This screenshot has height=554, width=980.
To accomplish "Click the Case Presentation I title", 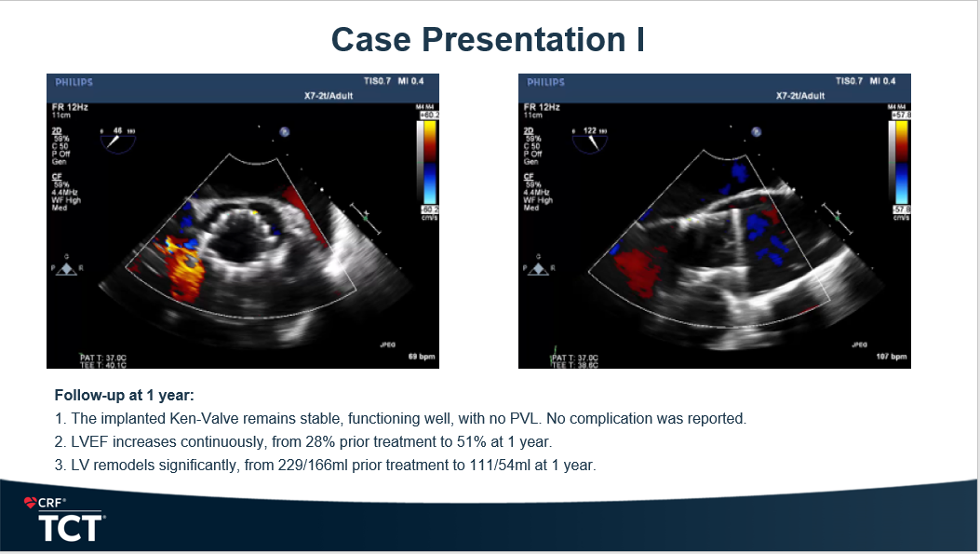I will click(x=489, y=39).
